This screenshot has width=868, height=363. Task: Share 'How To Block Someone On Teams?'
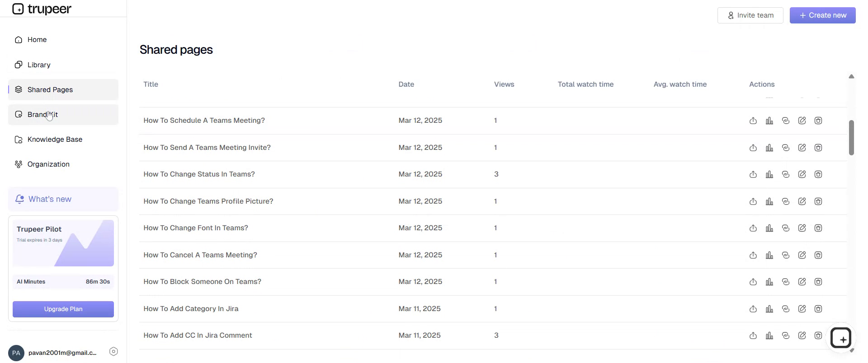pos(753,282)
